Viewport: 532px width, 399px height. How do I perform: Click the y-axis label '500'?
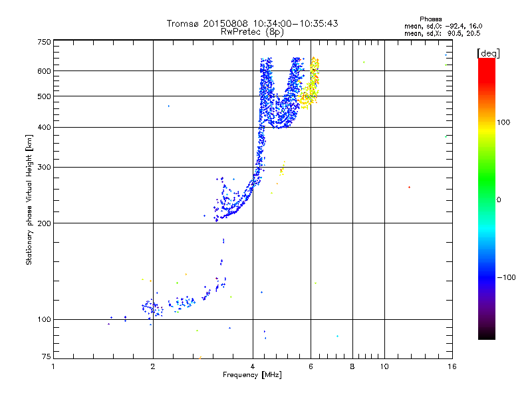44,96
